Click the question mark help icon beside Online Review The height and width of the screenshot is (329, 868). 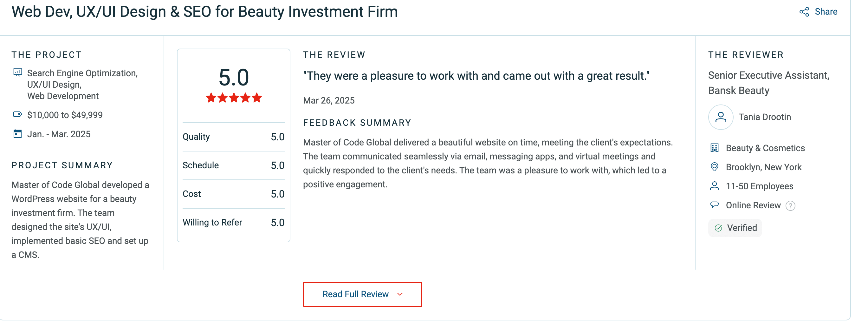(790, 206)
